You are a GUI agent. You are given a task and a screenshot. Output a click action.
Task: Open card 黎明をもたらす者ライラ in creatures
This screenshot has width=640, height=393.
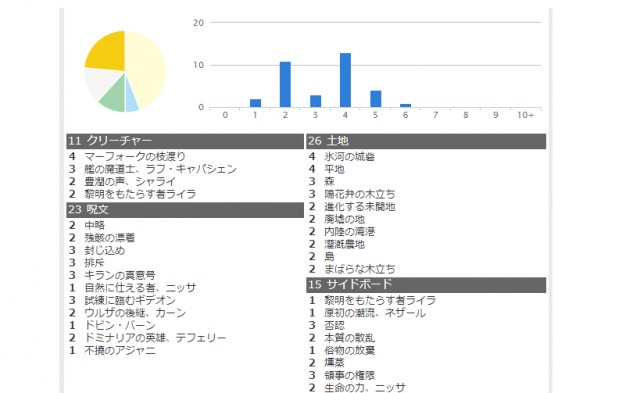(140, 194)
